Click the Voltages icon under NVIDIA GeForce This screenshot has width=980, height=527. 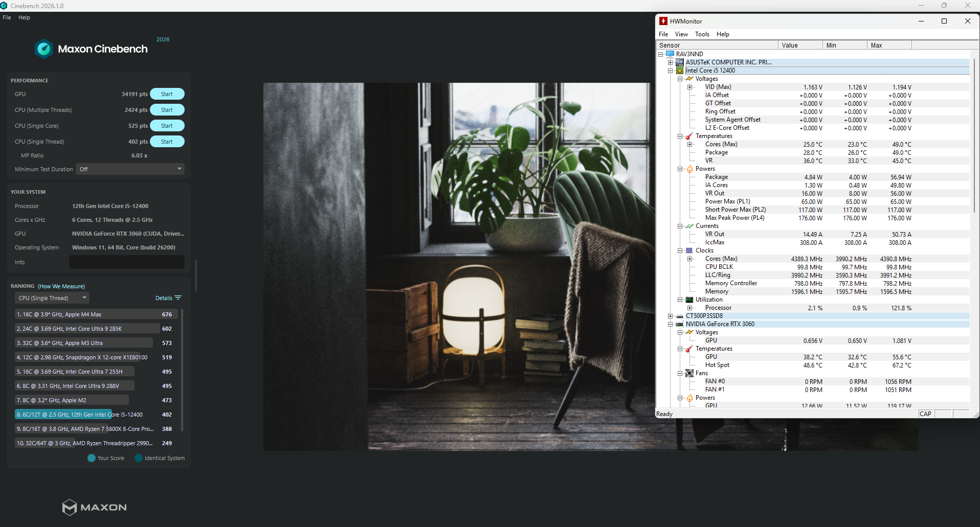(689, 332)
